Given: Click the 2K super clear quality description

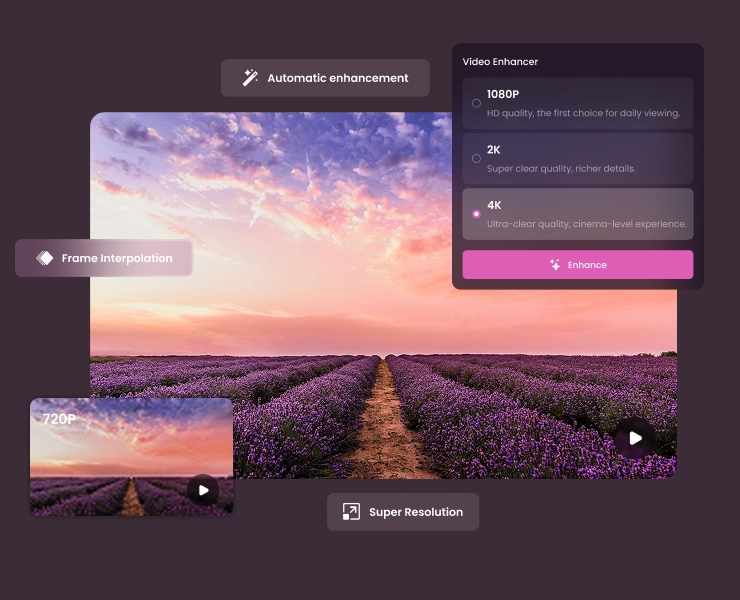Looking at the screenshot, I should click(x=560, y=169).
